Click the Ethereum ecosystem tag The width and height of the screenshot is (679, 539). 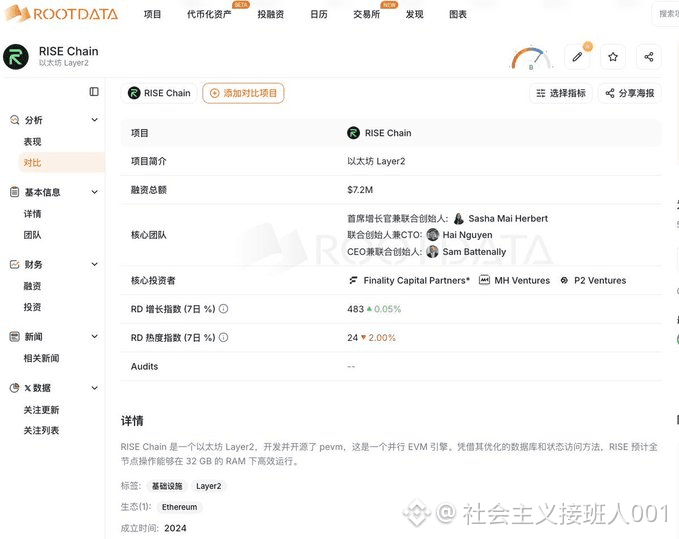(x=179, y=507)
